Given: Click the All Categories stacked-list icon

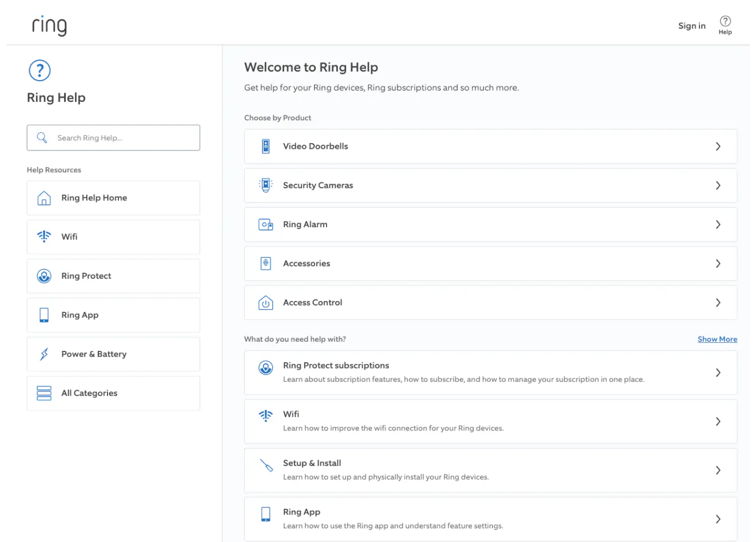Looking at the screenshot, I should (44, 393).
